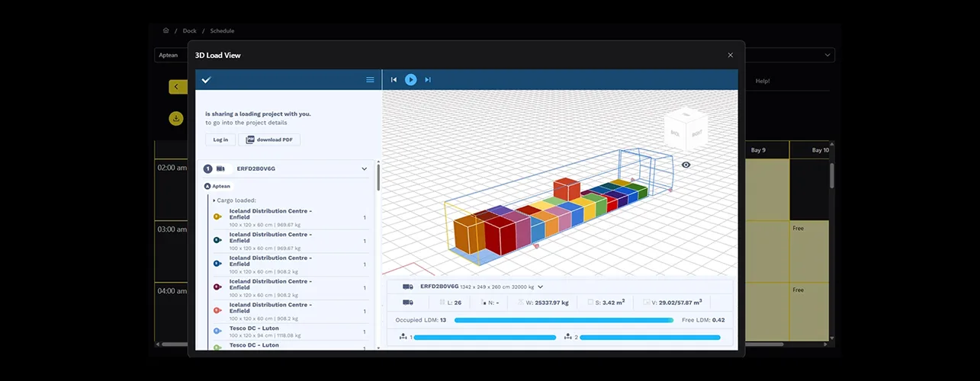Click the red marker of the fifth Iceland cargo item
The height and width of the screenshot is (381, 980).
pyautogui.click(x=217, y=311)
